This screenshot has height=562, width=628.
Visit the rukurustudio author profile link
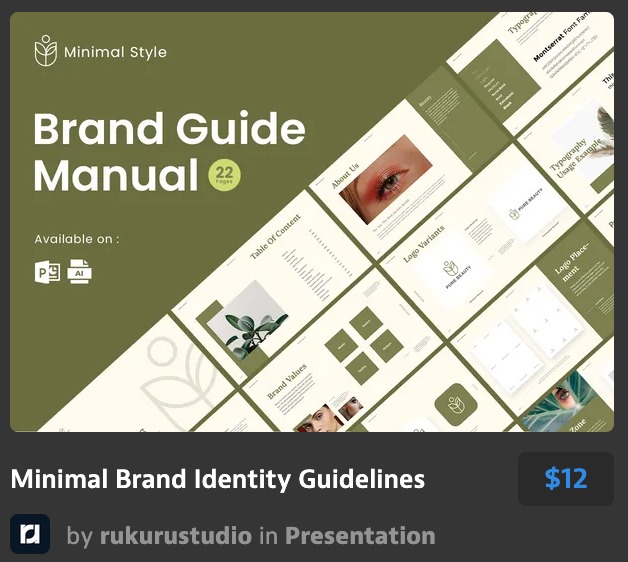tap(176, 536)
